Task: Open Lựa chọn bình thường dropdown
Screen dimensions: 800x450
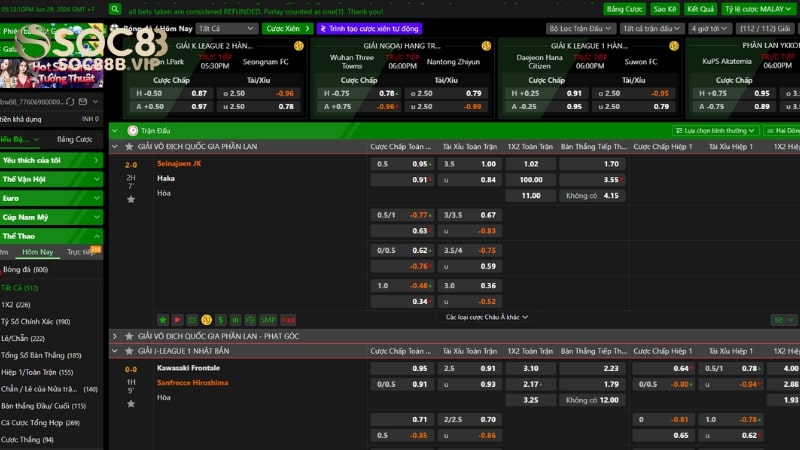Action: 715,131
